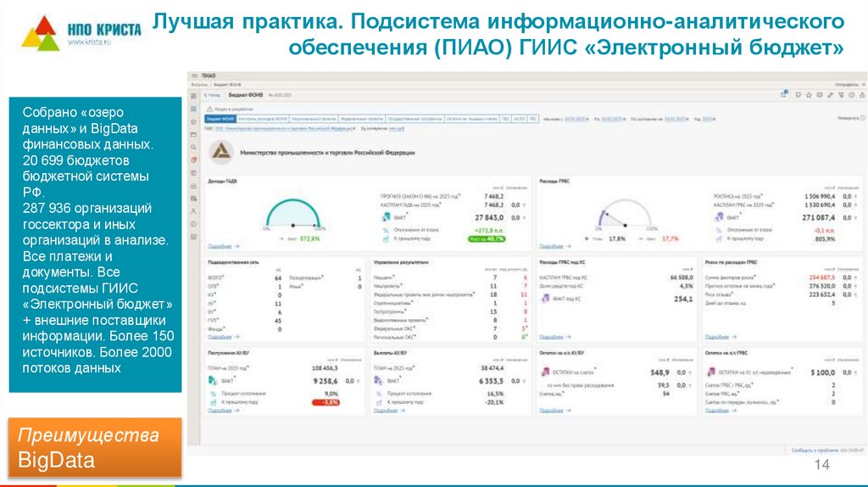The width and height of the screenshot is (868, 487).
Task: Click the info circle icon in top-right toolbar
Action: [x=851, y=95]
